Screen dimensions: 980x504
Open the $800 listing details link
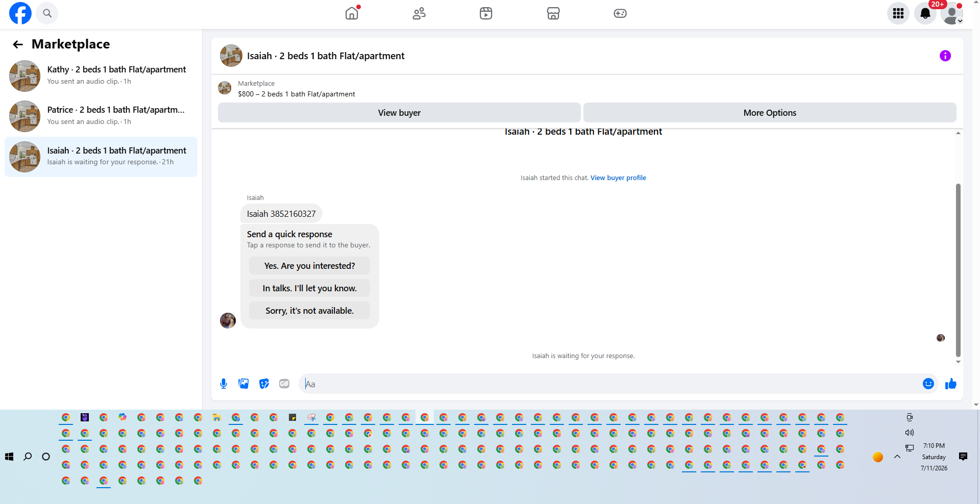pos(296,94)
